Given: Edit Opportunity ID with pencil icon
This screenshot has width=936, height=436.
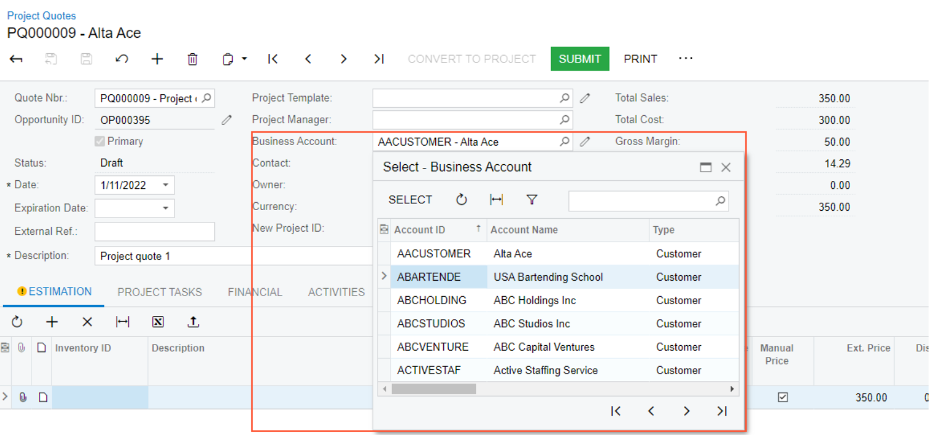Looking at the screenshot, I should tap(227, 120).
